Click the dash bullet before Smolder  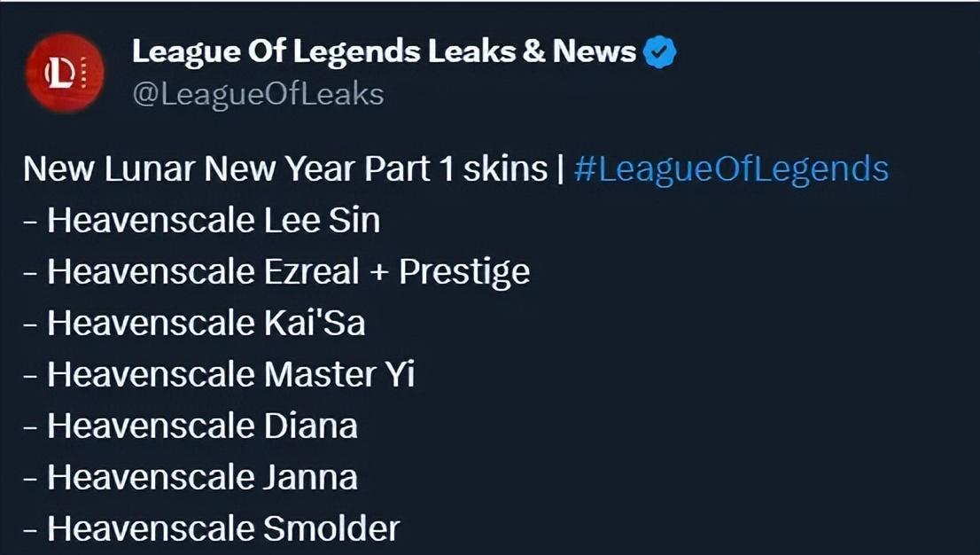pos(31,529)
